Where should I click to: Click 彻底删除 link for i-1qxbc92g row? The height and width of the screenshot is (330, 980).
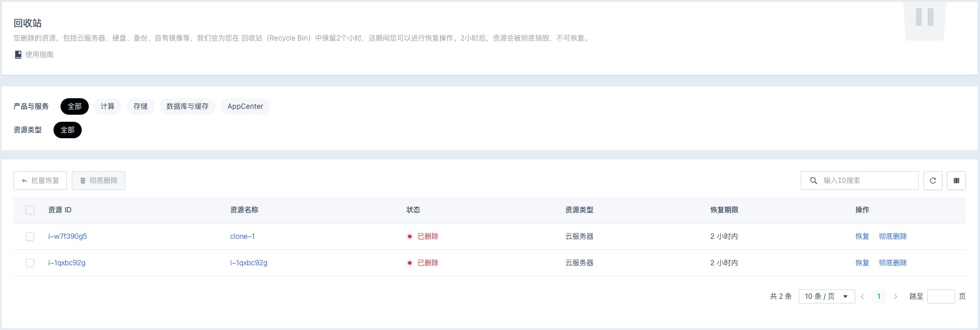(893, 263)
